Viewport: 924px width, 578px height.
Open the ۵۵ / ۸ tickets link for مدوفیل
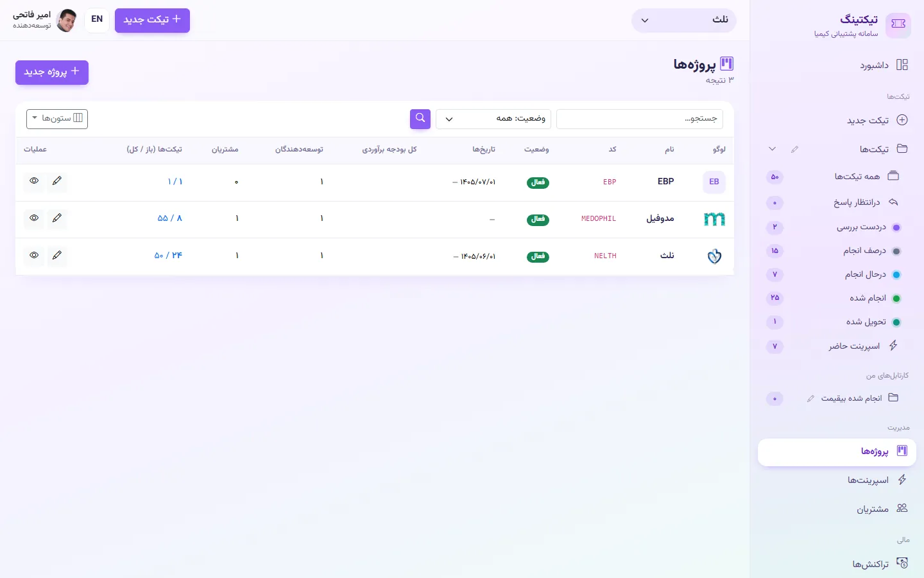(x=169, y=218)
